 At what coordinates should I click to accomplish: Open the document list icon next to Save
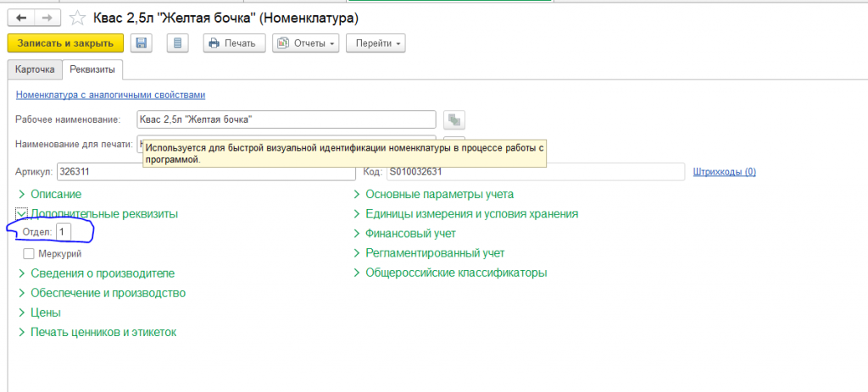pyautogui.click(x=178, y=43)
